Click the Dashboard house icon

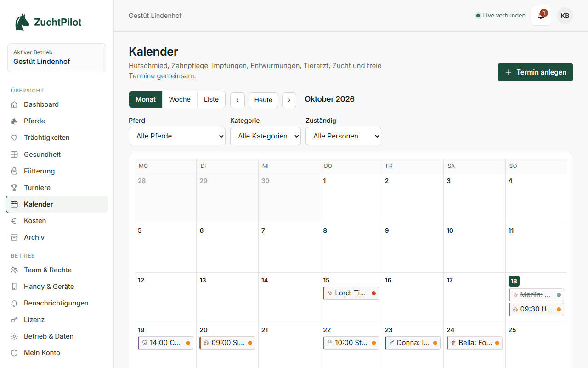14,104
